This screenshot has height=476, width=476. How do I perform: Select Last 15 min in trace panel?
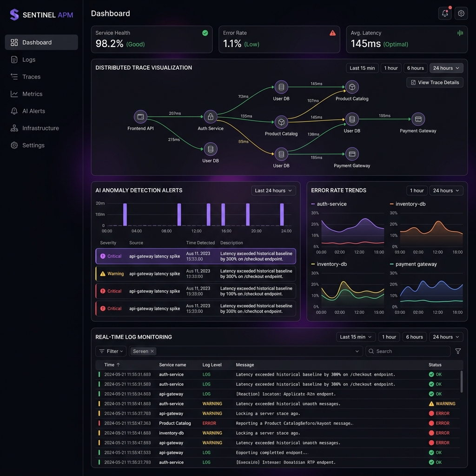[362, 68]
